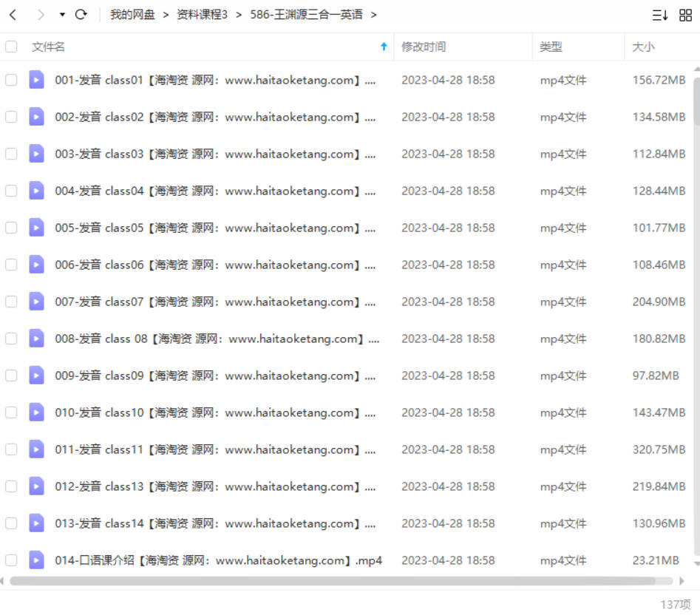The width and height of the screenshot is (700, 615).
Task: Select file name 011-发音 class11
Action: pos(215,450)
